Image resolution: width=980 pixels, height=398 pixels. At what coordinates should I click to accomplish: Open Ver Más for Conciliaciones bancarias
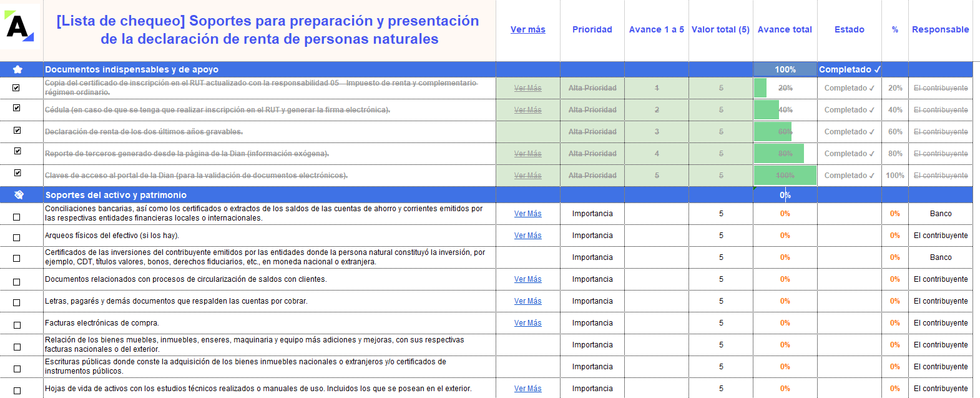pos(528,214)
